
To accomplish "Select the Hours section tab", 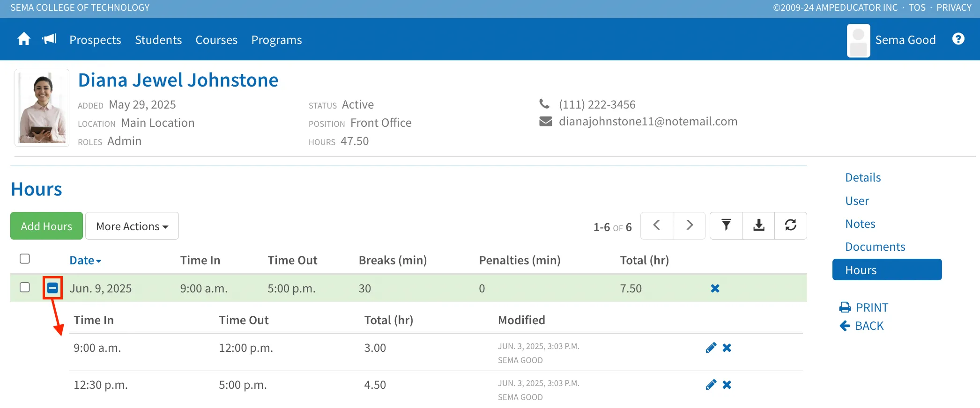I will click(887, 270).
